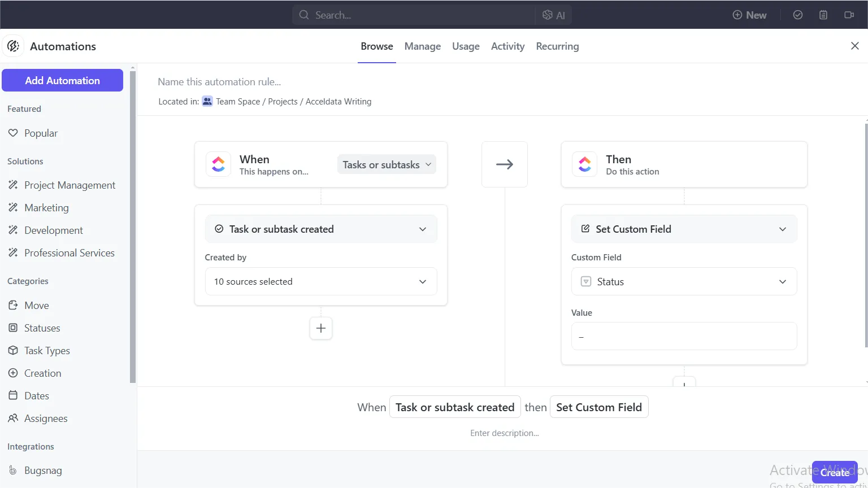This screenshot has width=868, height=488.
Task: Open the notepad icon in top bar
Action: pos(823,15)
